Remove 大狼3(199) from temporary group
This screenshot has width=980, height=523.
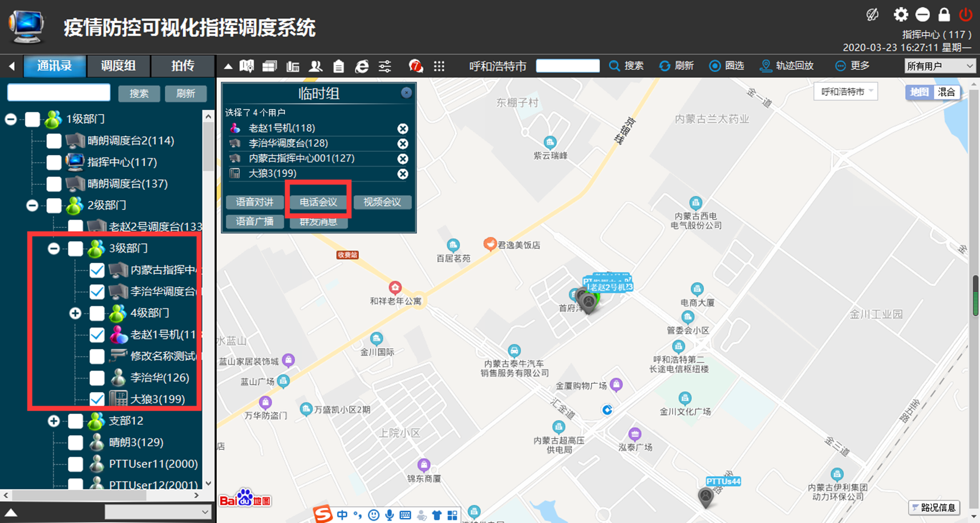[x=403, y=174]
